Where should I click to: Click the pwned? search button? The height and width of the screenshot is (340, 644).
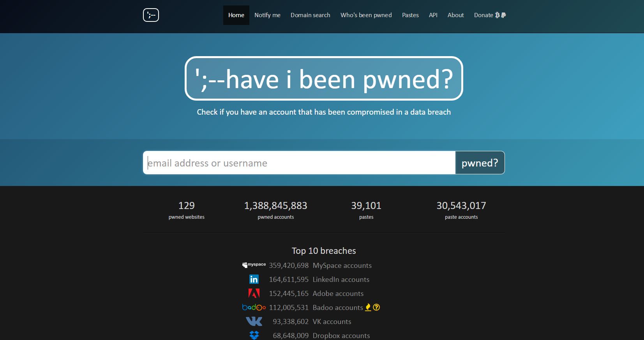tap(480, 163)
